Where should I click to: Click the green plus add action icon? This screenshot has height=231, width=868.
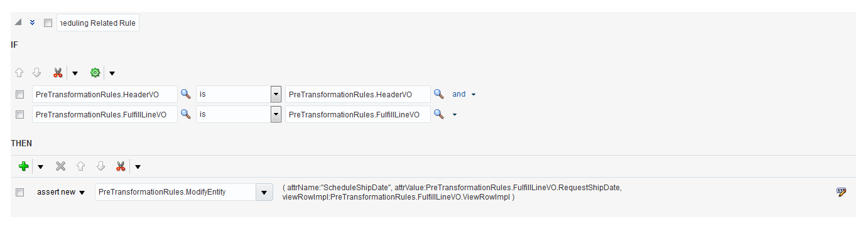24,166
